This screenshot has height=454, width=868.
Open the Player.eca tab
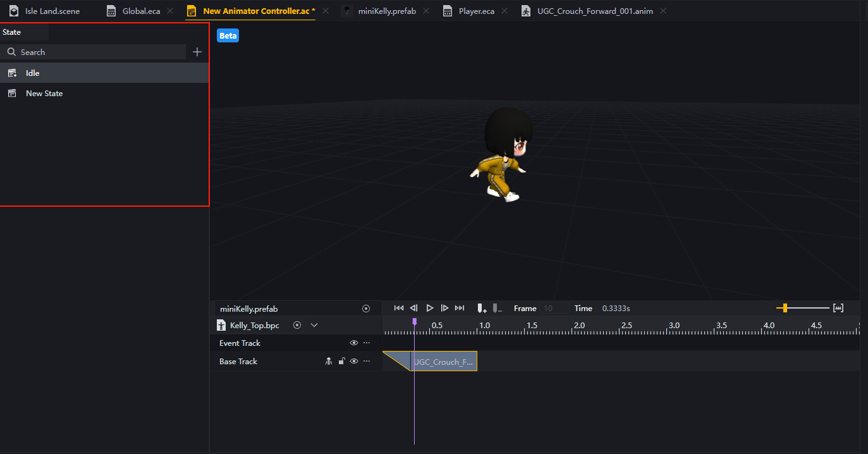click(468, 11)
